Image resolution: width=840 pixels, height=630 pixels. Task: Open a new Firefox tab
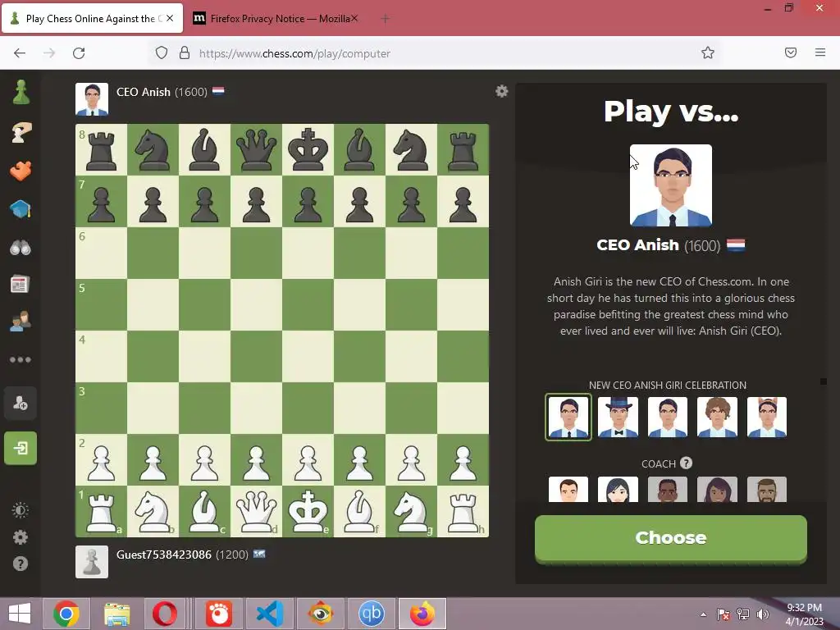pyautogui.click(x=386, y=19)
